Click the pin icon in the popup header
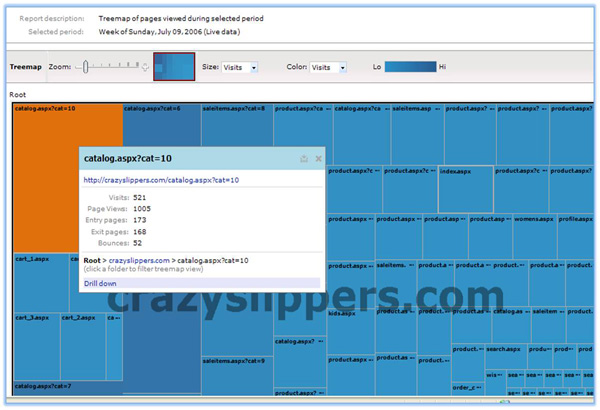The image size is (600, 410). [x=304, y=158]
